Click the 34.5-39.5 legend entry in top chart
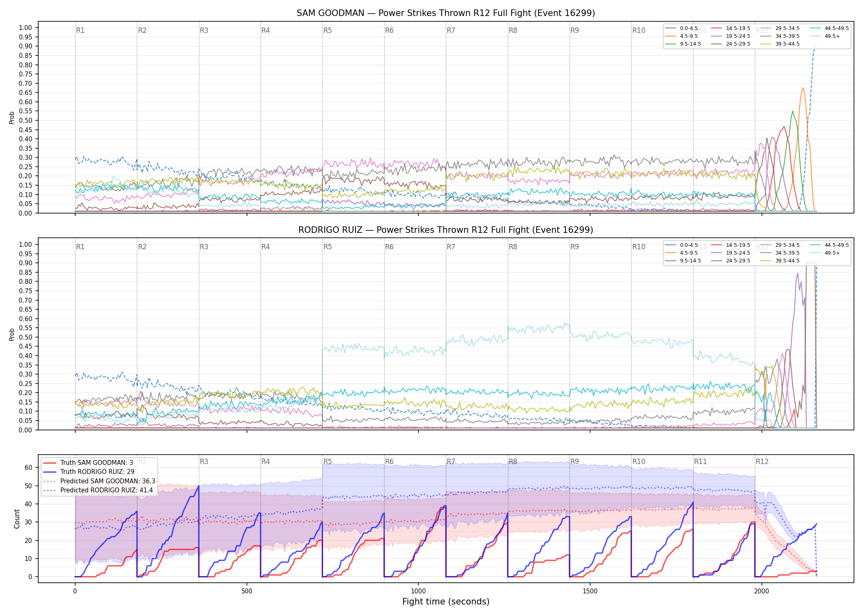 [x=780, y=36]
